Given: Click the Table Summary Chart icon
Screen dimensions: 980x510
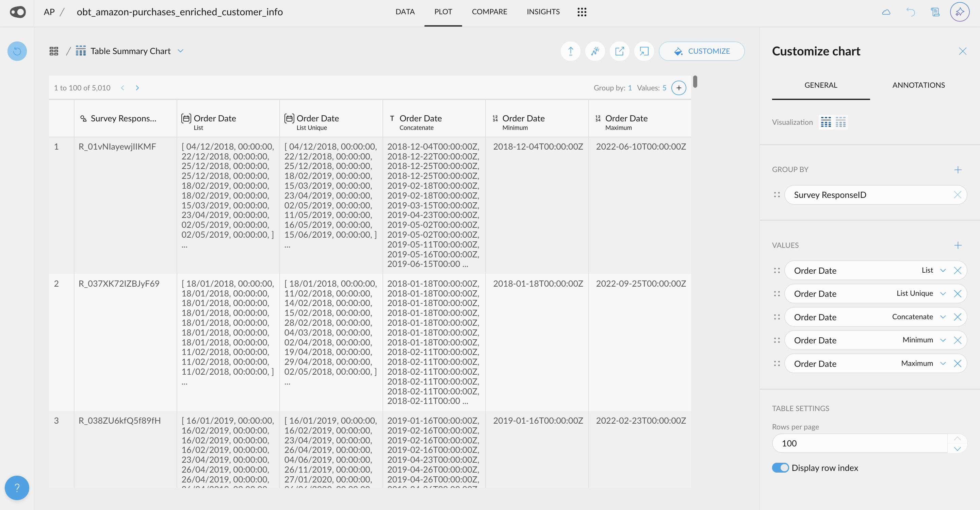Looking at the screenshot, I should (x=81, y=51).
